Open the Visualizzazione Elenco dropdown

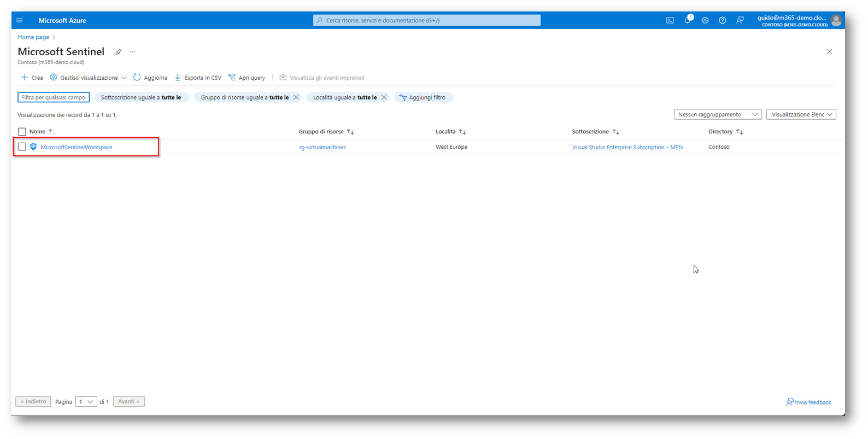(x=801, y=114)
